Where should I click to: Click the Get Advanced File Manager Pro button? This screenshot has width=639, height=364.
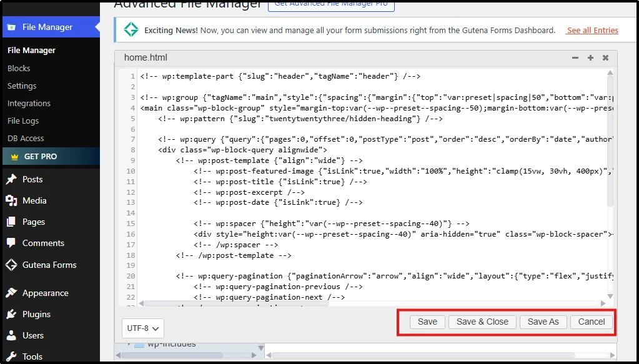[x=331, y=4]
